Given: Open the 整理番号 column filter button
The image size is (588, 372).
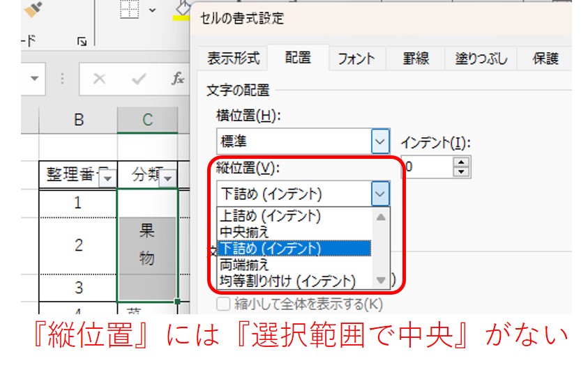Looking at the screenshot, I should tap(107, 178).
